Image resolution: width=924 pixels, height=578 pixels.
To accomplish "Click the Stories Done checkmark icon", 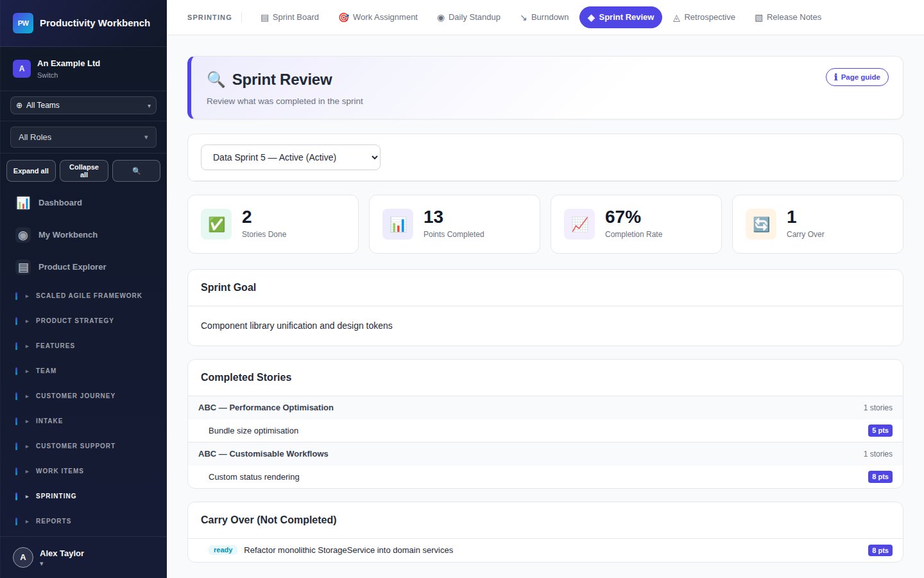I will (216, 224).
